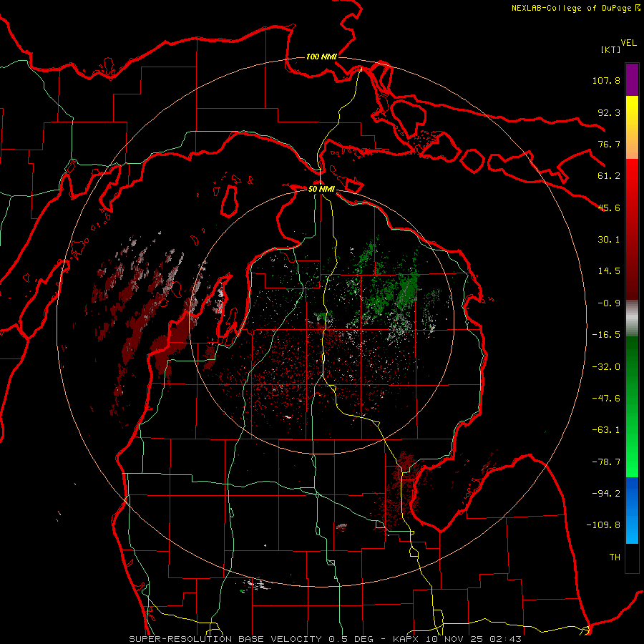The image size is (644, 644).
Task: Click the -94.2 velocity scale value
Action: (606, 494)
